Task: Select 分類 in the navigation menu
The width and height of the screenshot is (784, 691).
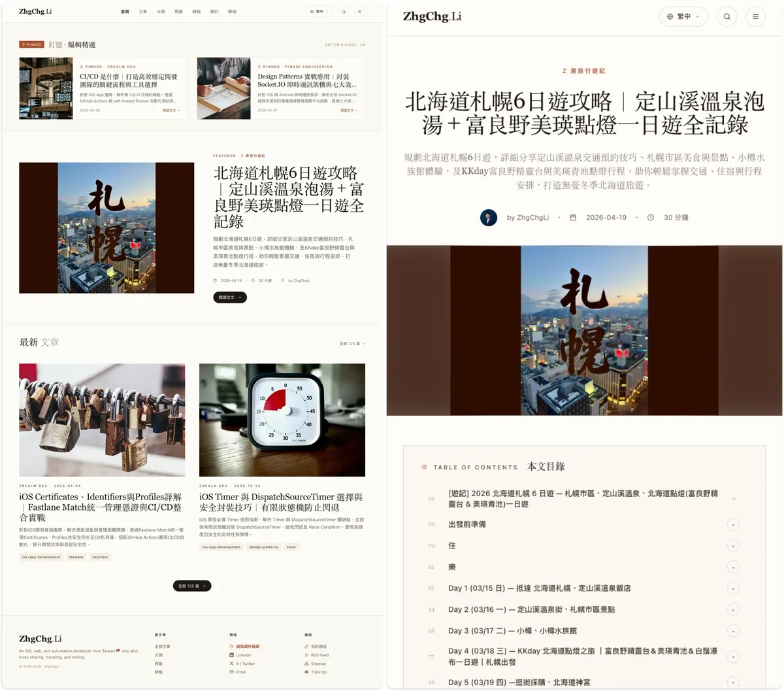Action: [x=161, y=11]
